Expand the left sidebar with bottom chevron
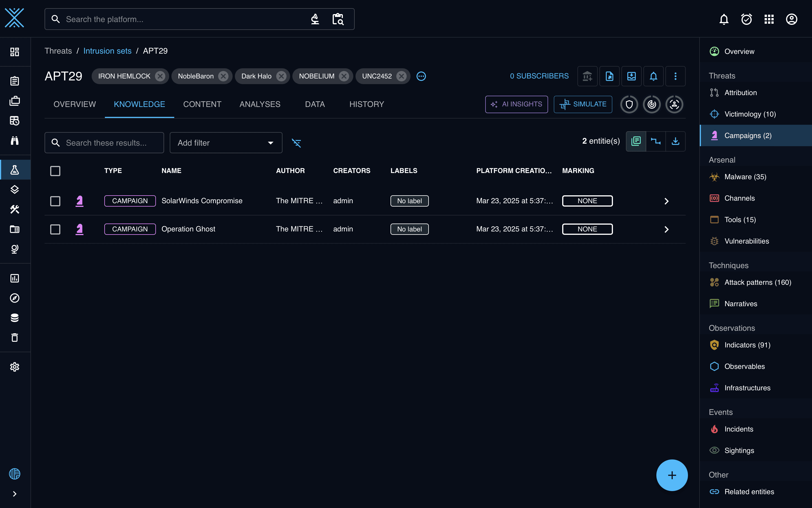 [x=14, y=494]
